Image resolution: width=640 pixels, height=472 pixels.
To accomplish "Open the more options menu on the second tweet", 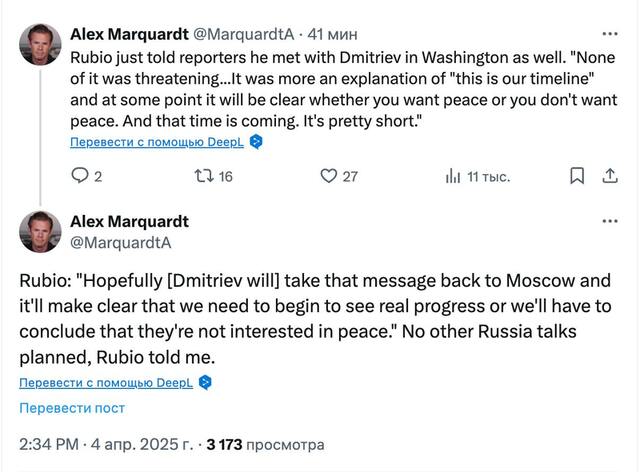I will pos(608,222).
